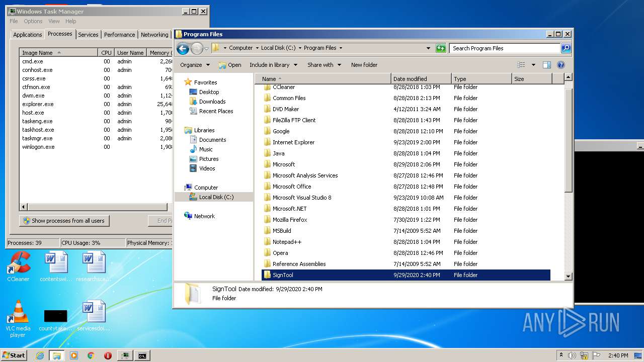
Task: Select the countytake black thumbnail file on desktop
Action: click(x=55, y=320)
